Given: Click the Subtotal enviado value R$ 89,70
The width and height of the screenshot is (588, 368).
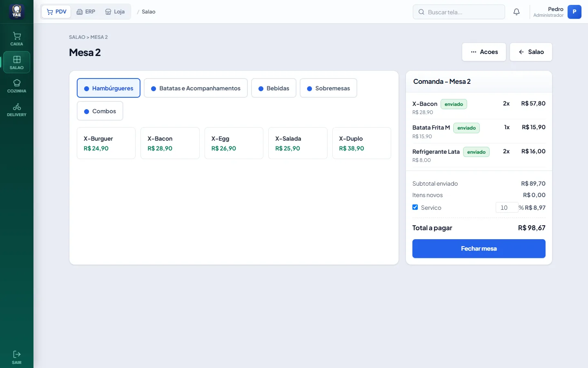Looking at the screenshot, I should 533,184.
